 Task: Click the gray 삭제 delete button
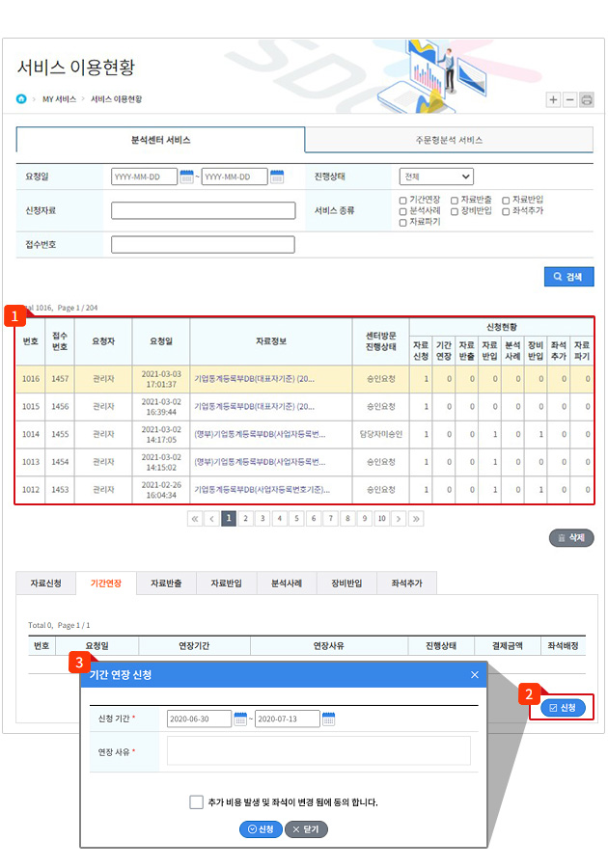[x=571, y=537]
